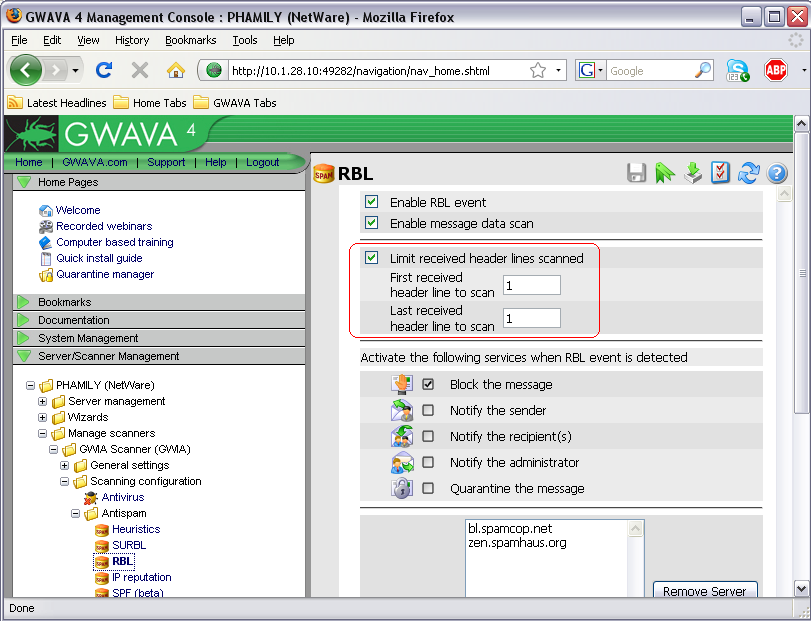Image resolution: width=812 pixels, height=621 pixels.
Task: Click the SPAM can icon beside Heuristics
Action: click(102, 530)
